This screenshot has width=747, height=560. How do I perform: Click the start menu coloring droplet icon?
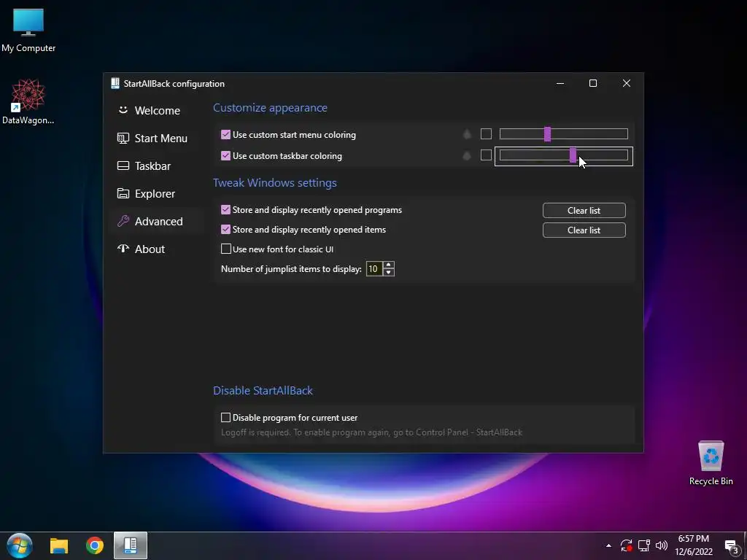pos(468,134)
